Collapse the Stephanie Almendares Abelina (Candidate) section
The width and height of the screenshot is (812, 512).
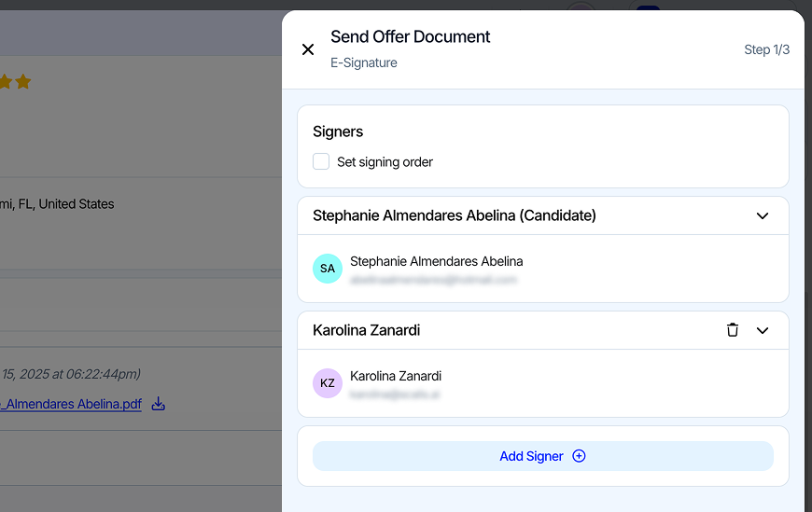tap(763, 215)
